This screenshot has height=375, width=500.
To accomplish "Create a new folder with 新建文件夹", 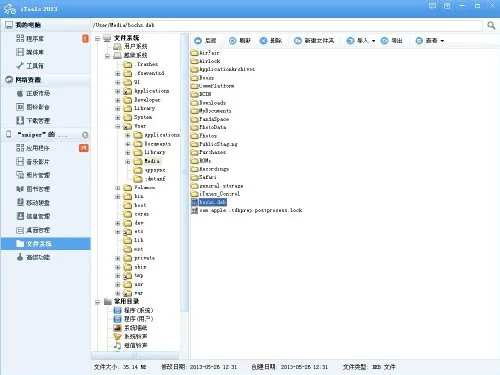I will 314,41.
